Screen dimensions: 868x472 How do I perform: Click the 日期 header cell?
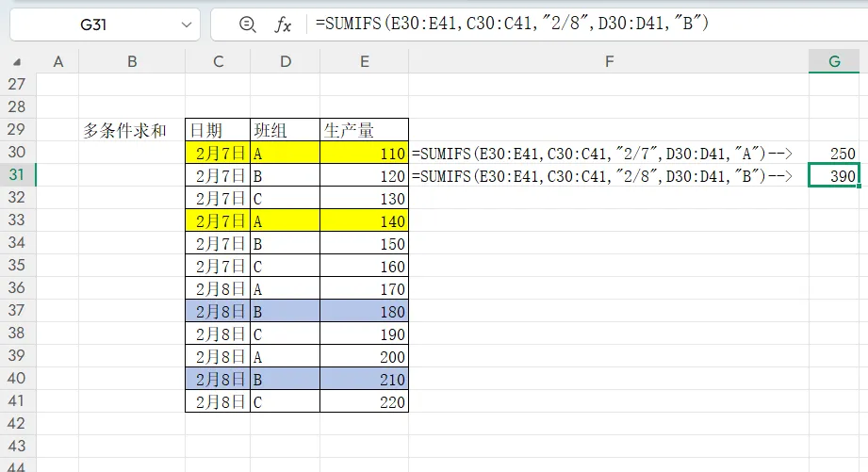(x=218, y=130)
